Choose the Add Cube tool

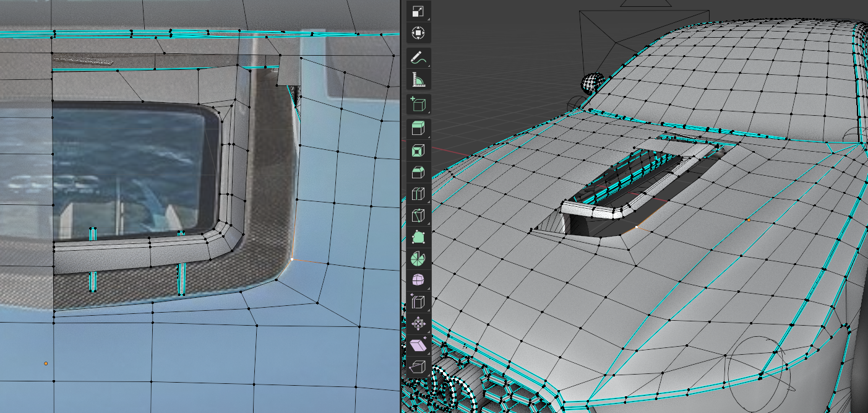click(x=418, y=104)
